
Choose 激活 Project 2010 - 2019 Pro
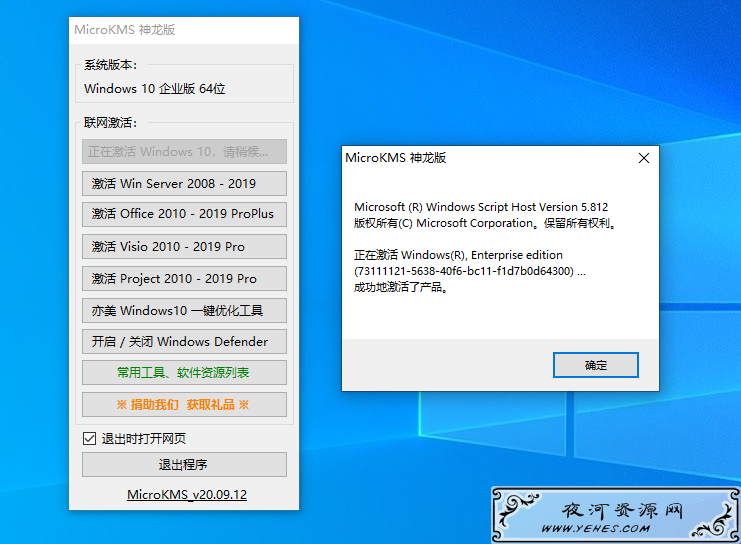(x=184, y=278)
